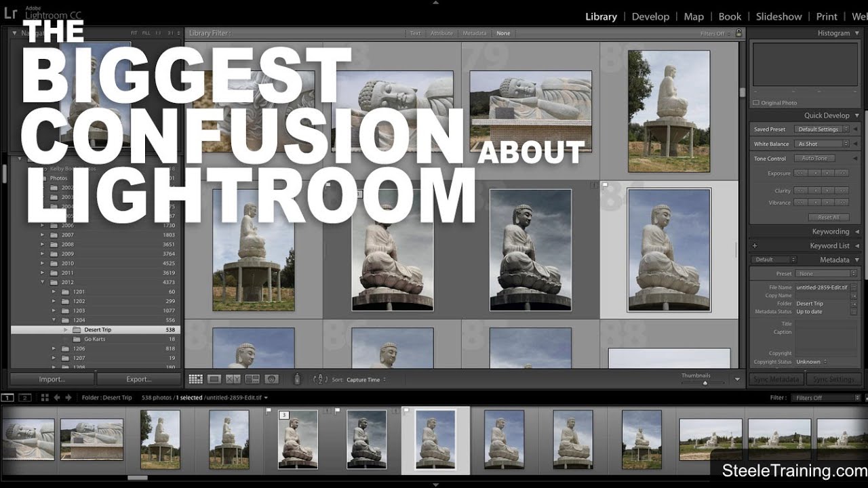Expand the 2006 folder
868x488 pixels.
click(43, 225)
